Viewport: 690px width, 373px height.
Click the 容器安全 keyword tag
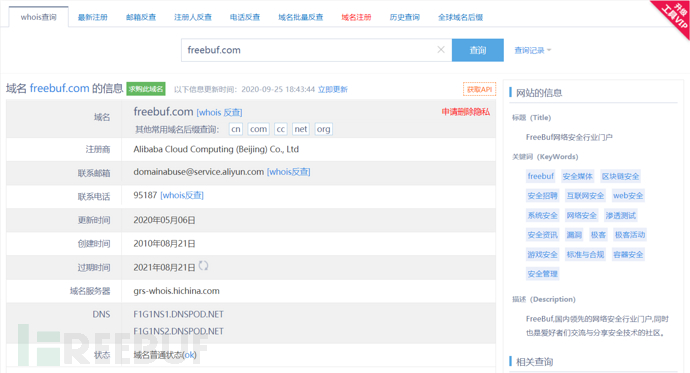coord(628,255)
